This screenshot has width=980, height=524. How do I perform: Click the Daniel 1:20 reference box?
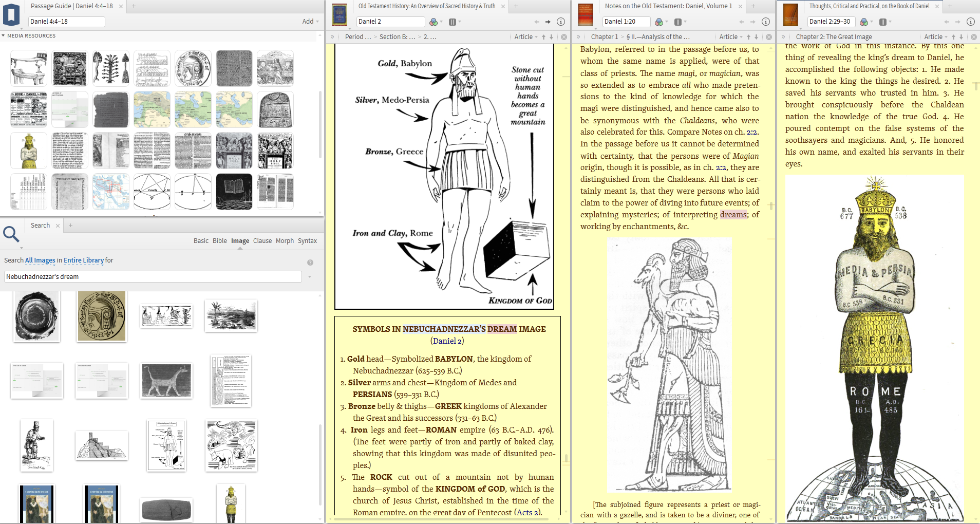pos(626,22)
